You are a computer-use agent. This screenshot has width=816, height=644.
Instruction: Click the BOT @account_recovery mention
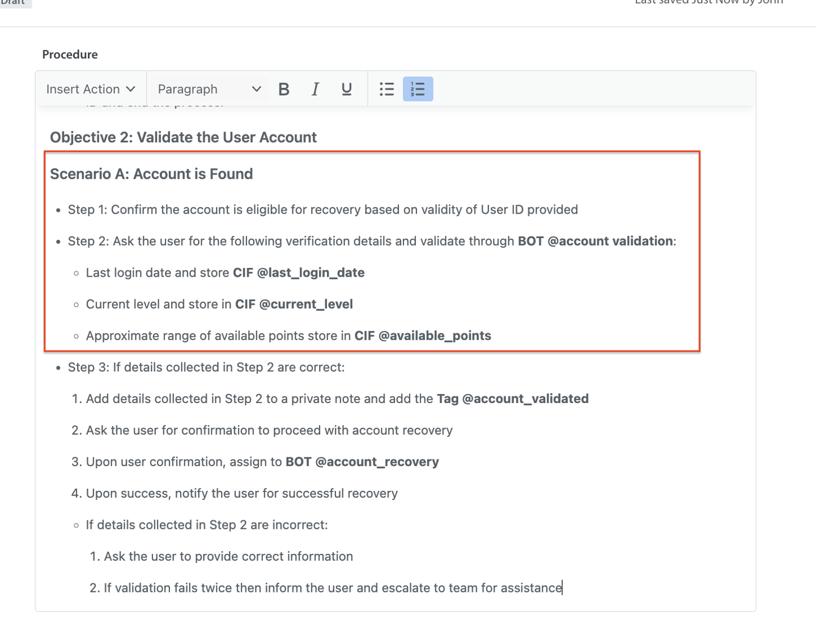(x=362, y=462)
